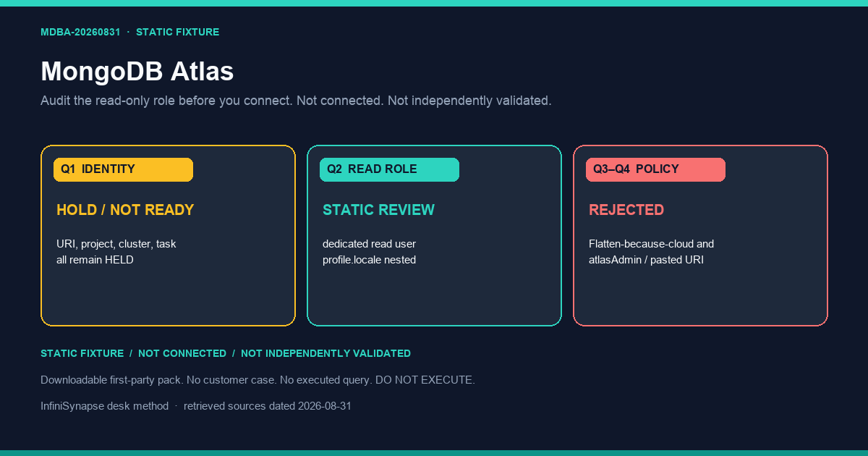Click the 'Downloadable first-party pack' note
Screen dimensions: 868x456
[258, 380]
